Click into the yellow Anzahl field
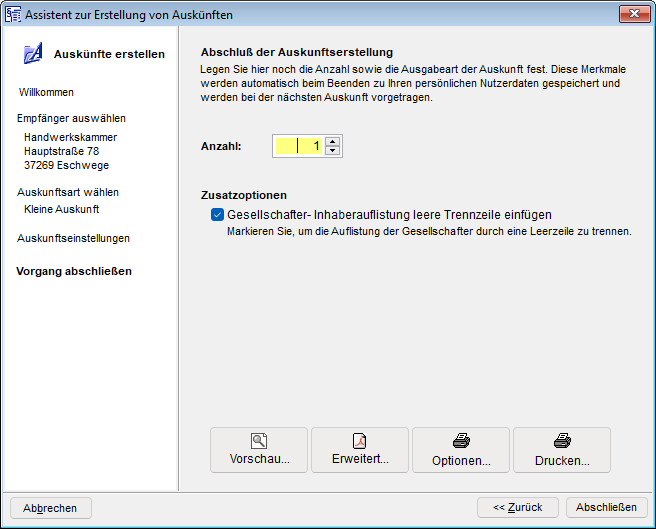 (298, 146)
